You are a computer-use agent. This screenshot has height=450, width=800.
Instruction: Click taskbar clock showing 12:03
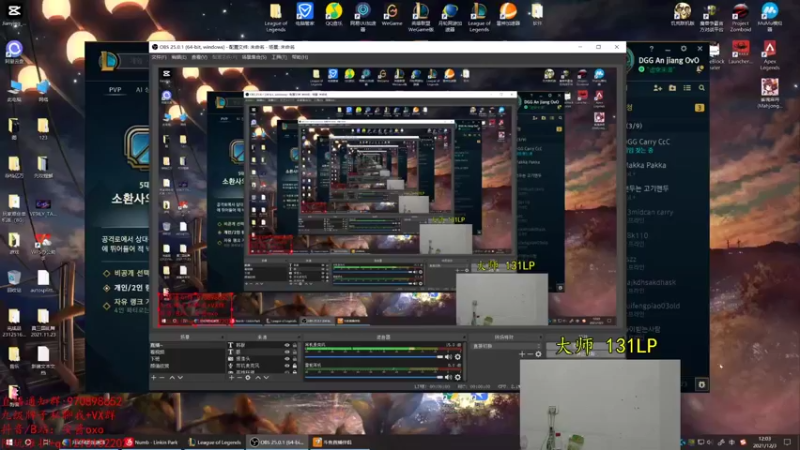[764, 442]
